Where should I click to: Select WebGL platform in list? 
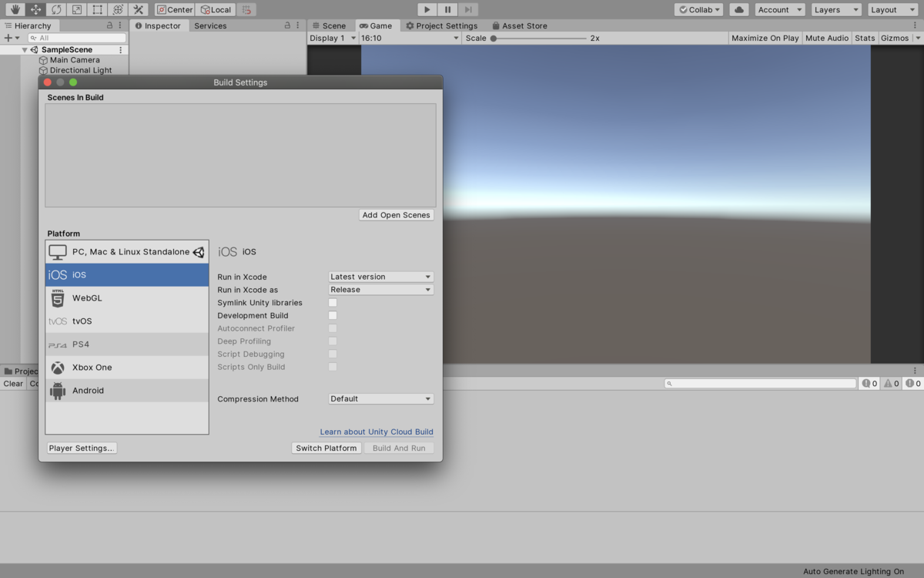[127, 298]
